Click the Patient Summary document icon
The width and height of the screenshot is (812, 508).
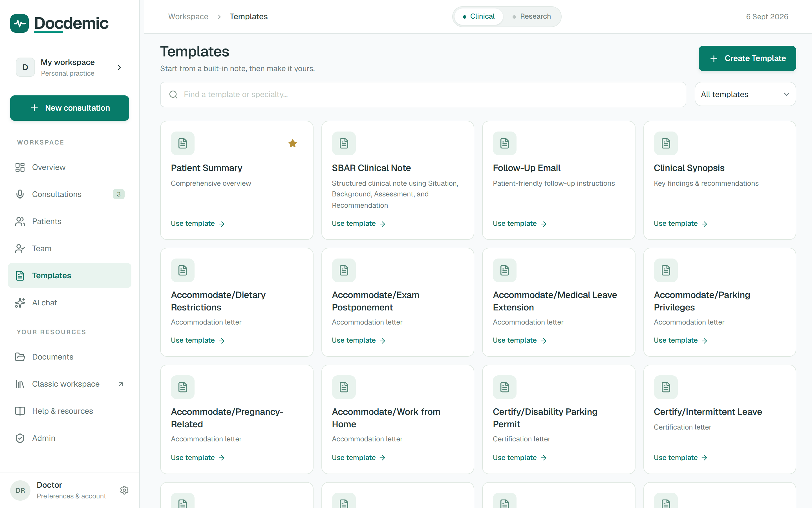[x=182, y=143]
